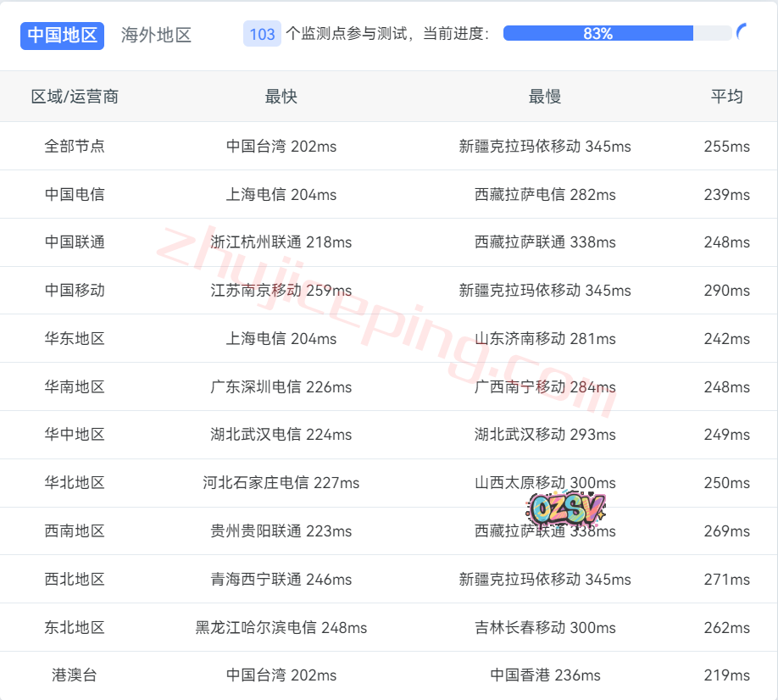Click the 区域/运营商 column header
The width and height of the screenshot is (778, 700).
(75, 97)
